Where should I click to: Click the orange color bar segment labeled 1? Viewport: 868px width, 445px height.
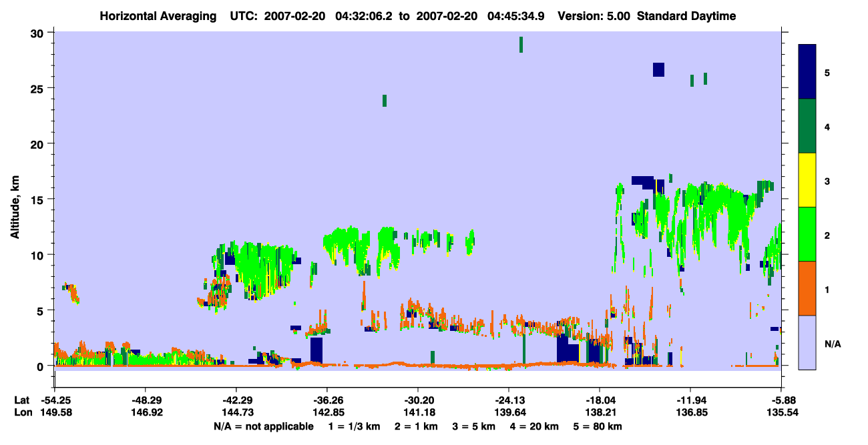[807, 288]
